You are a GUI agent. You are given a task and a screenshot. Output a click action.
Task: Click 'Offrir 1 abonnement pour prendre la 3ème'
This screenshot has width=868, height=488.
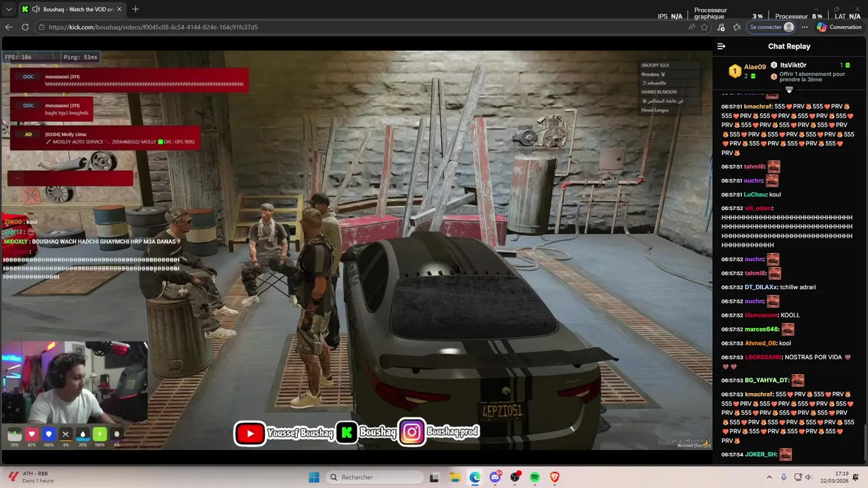(x=812, y=77)
